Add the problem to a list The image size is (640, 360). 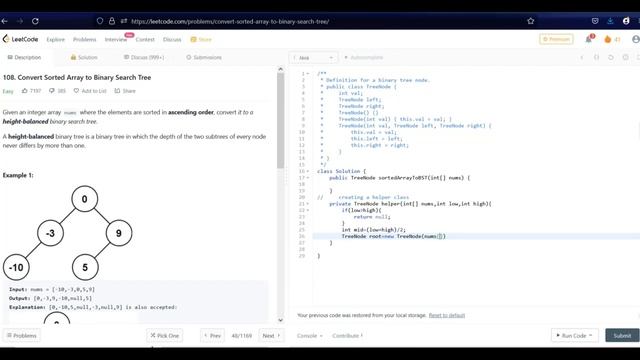[90, 91]
